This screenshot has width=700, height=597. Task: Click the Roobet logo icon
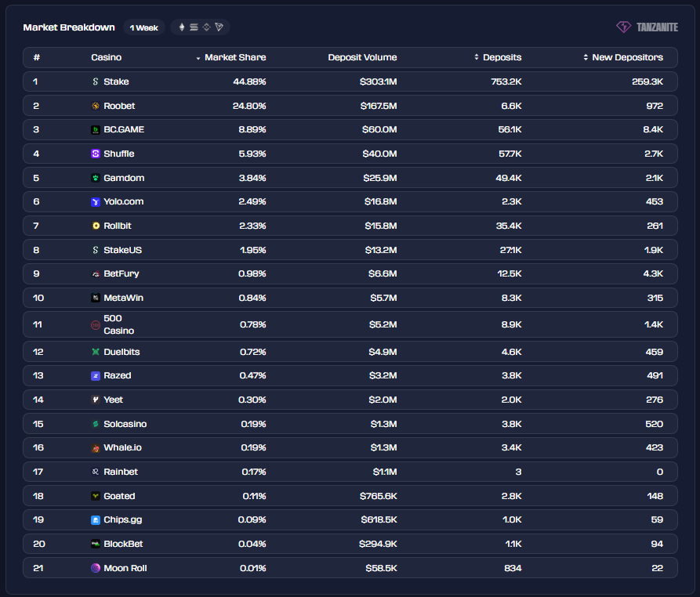(x=96, y=106)
